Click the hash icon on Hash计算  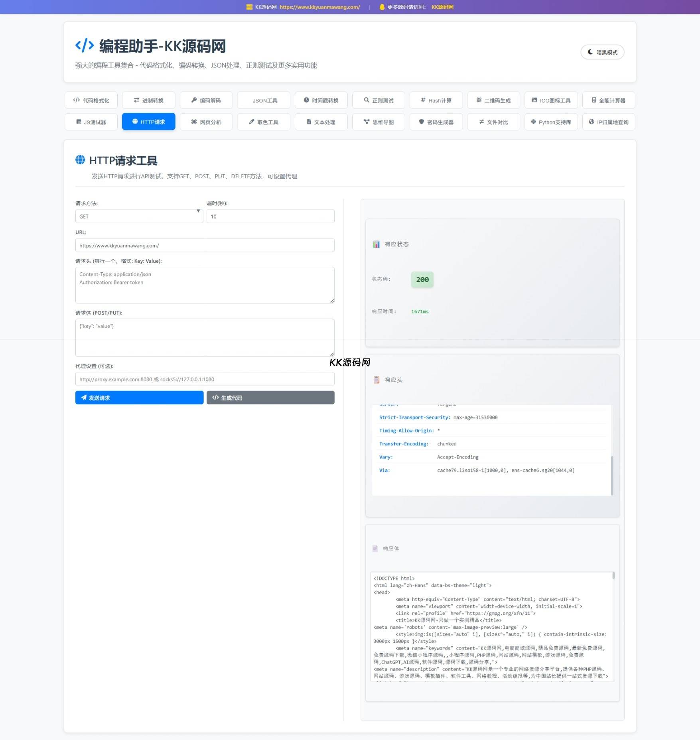[423, 100]
